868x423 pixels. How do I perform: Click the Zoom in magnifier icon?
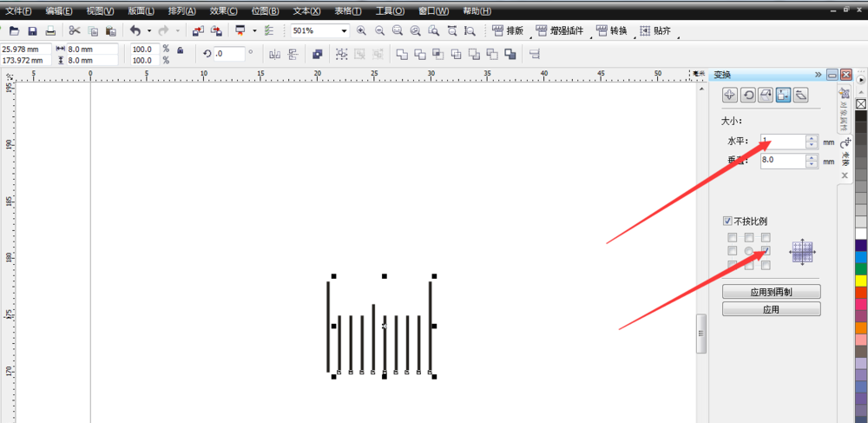click(361, 31)
